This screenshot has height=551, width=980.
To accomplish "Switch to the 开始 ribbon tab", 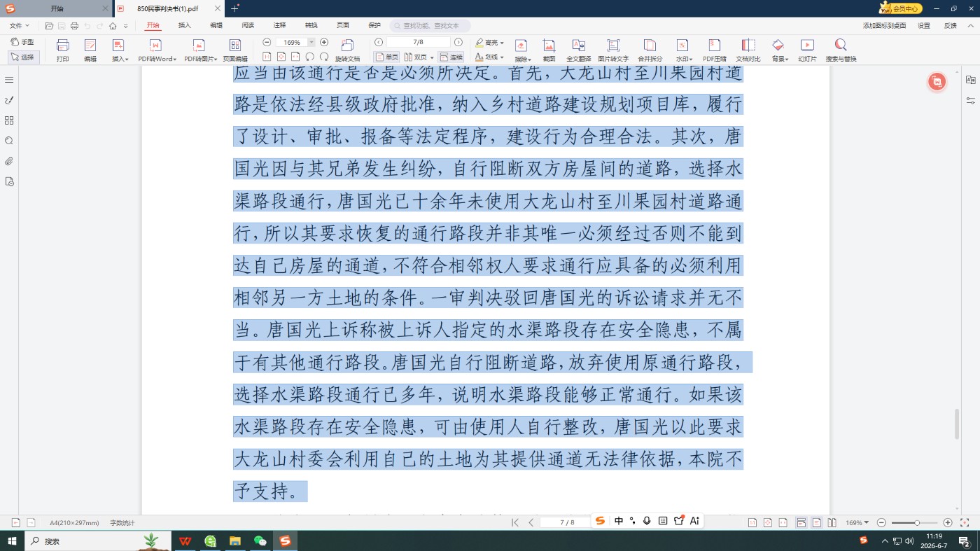I will 153,25.
